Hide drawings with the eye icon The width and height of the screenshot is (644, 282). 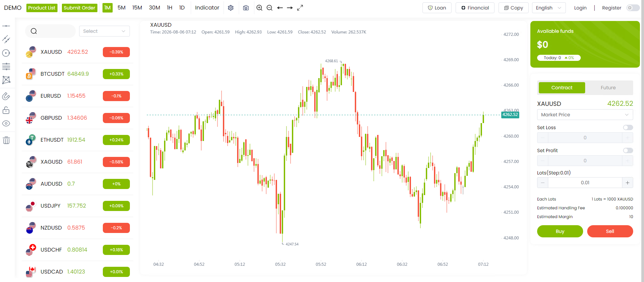(x=6, y=123)
